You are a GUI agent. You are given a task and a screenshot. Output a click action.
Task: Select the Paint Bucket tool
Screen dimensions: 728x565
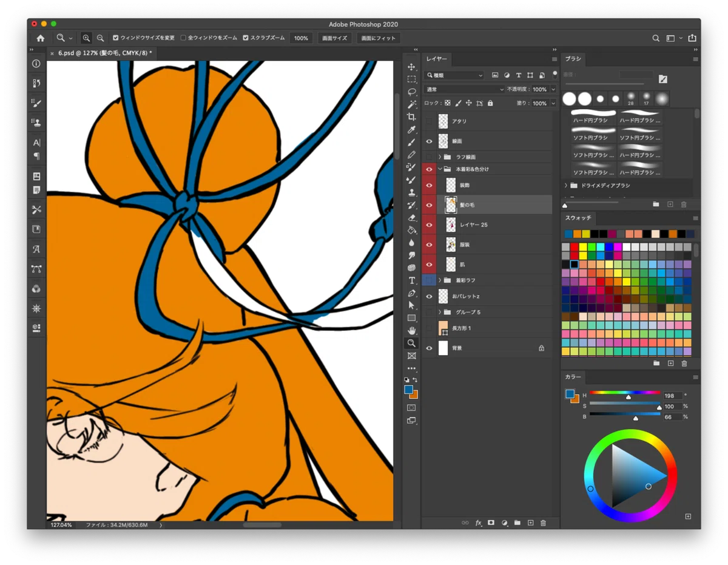tap(411, 230)
